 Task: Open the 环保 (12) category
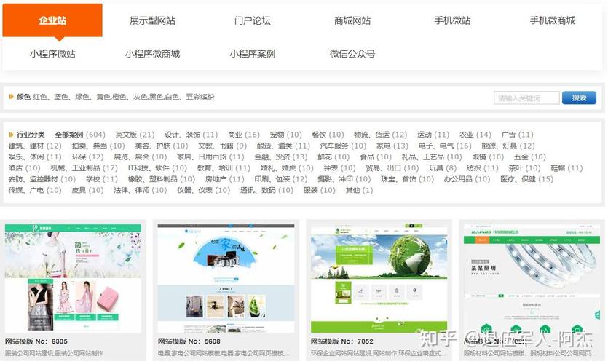(87, 157)
